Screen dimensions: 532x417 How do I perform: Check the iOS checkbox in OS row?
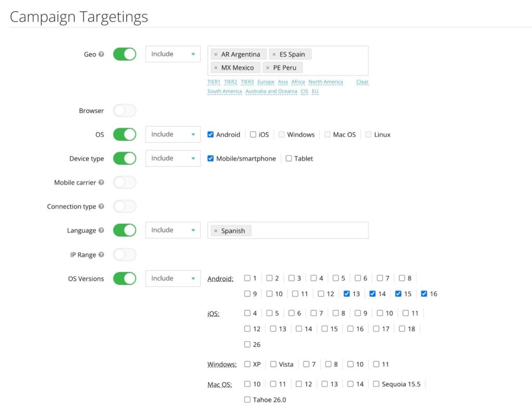coord(253,134)
